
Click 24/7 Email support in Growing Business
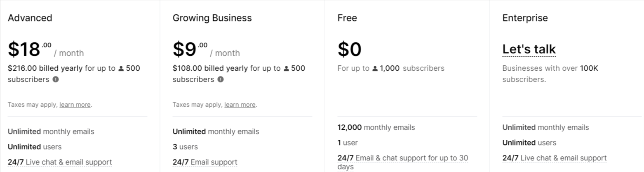pos(205,162)
